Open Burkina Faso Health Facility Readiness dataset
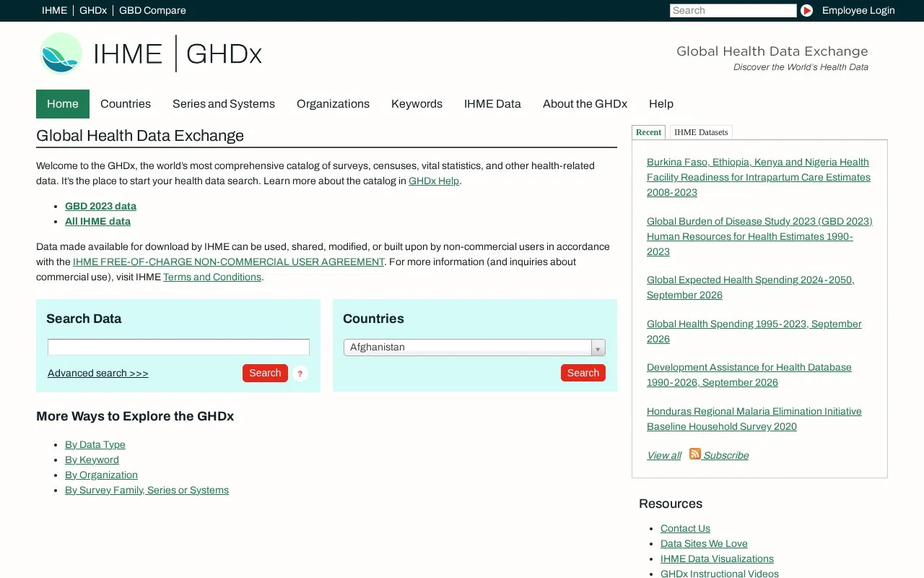This screenshot has width=924, height=578. pos(759,177)
